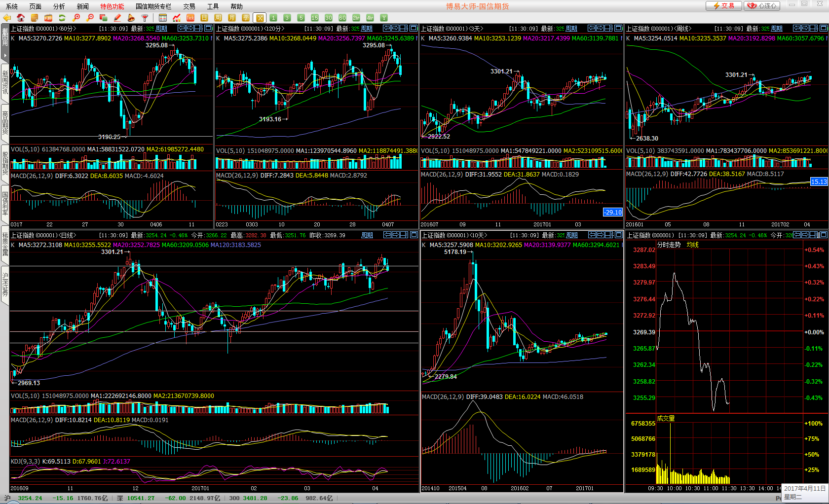
Task: Open 周期 dropdown in 3天 panel
Action: click(571, 29)
